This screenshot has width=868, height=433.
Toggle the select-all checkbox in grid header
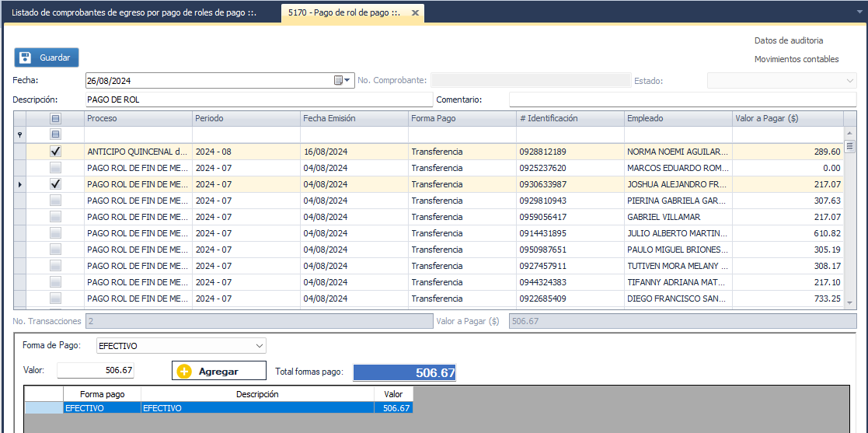click(55, 118)
